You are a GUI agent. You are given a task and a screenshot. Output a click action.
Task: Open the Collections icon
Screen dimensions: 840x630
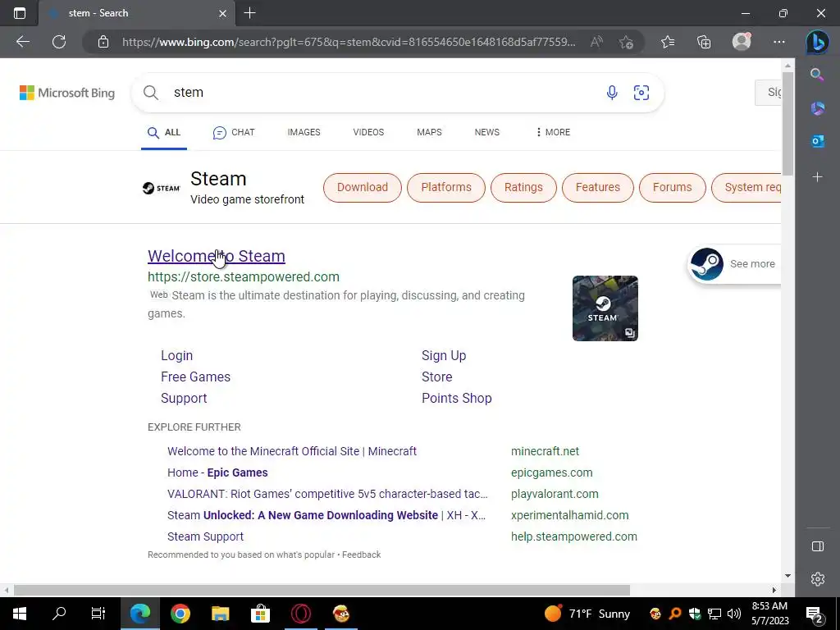pos(704,42)
